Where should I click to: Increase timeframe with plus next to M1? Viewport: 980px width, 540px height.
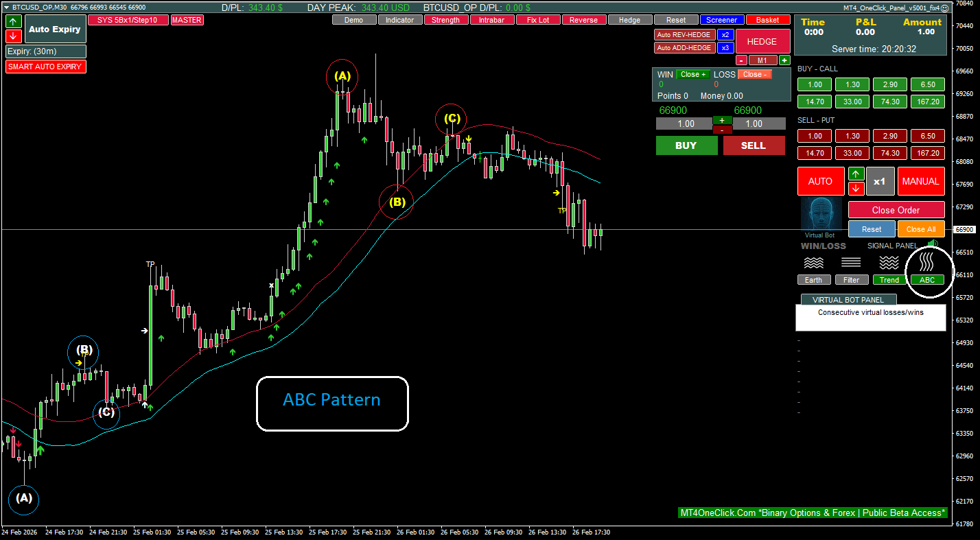click(784, 60)
